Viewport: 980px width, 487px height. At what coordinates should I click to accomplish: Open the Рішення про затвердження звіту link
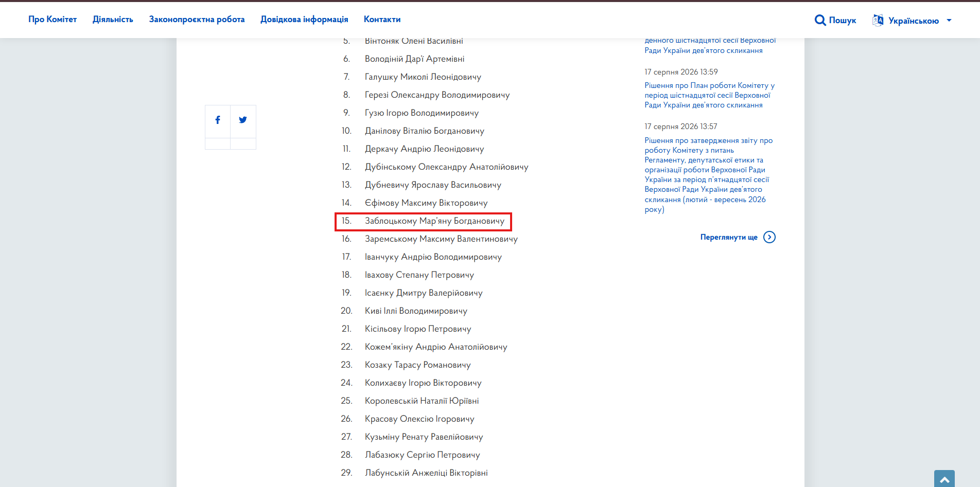pyautogui.click(x=709, y=175)
